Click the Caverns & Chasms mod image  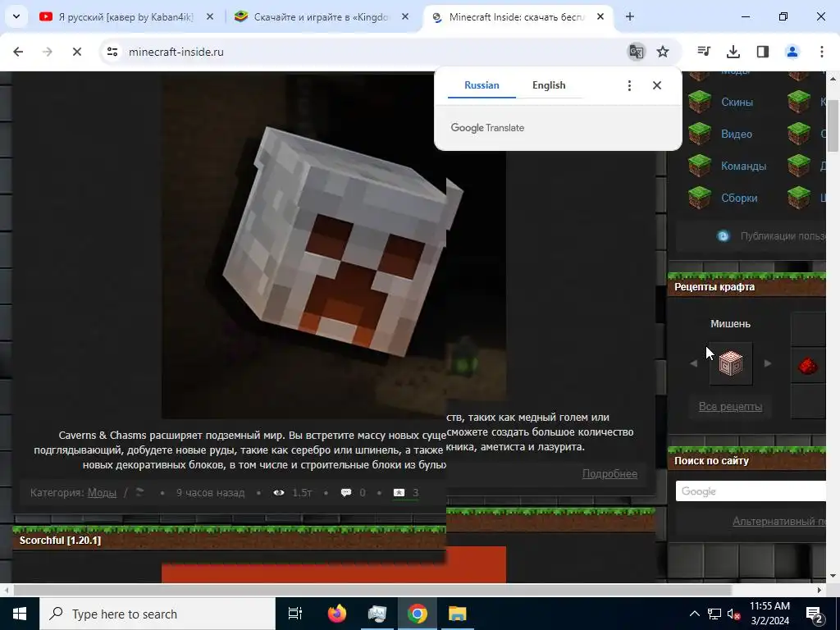click(334, 244)
